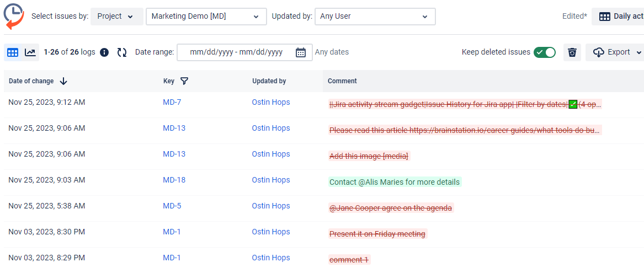644x273 pixels.
Task: Open the Project selection dropdown
Action: coord(117,17)
